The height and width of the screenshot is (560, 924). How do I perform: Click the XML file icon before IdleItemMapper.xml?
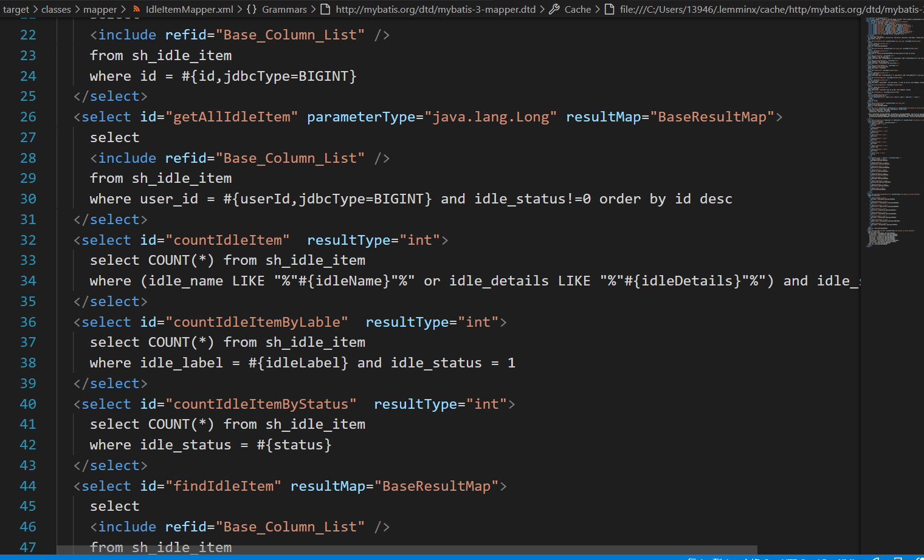click(137, 9)
